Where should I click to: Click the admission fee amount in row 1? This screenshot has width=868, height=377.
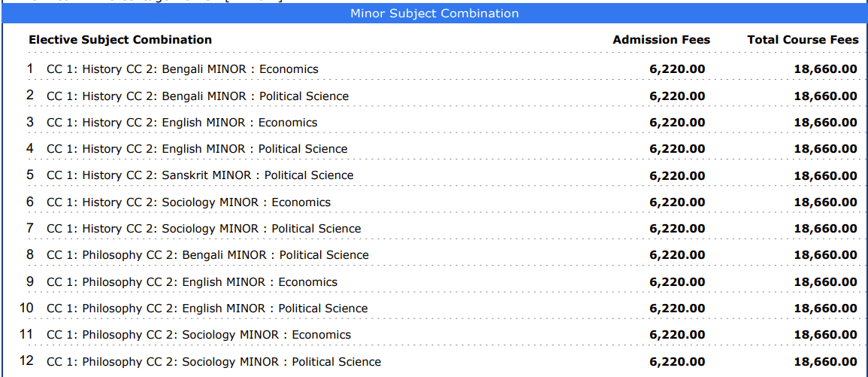click(x=677, y=70)
